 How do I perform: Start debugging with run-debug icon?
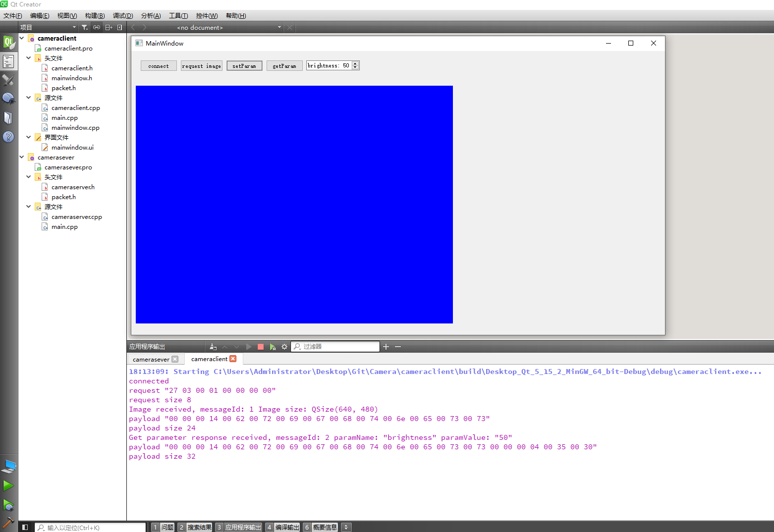click(x=8, y=505)
